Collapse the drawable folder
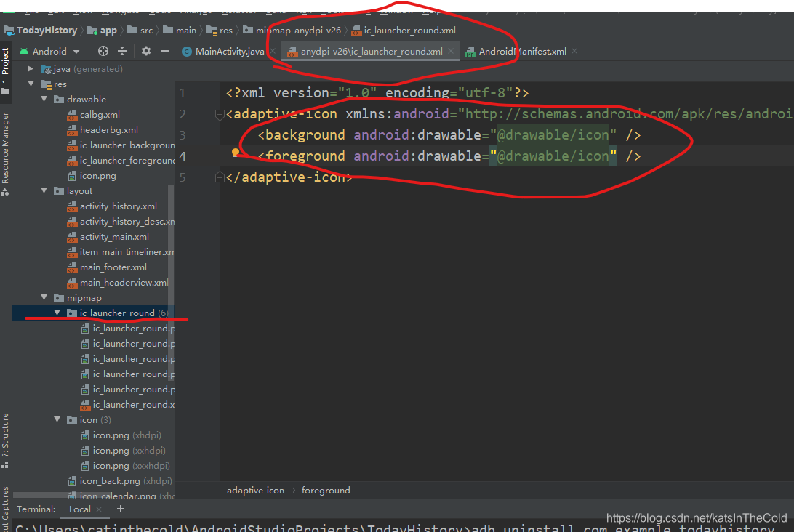 coord(44,99)
